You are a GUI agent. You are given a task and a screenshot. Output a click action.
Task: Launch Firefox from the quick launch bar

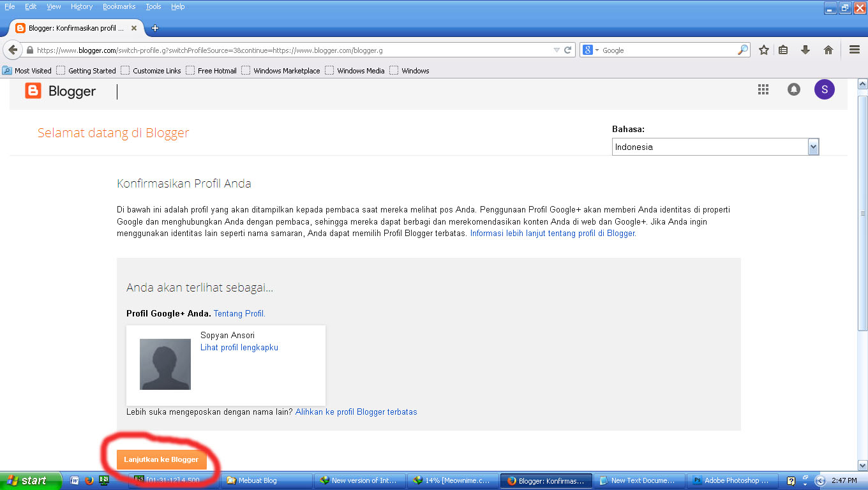(x=89, y=480)
